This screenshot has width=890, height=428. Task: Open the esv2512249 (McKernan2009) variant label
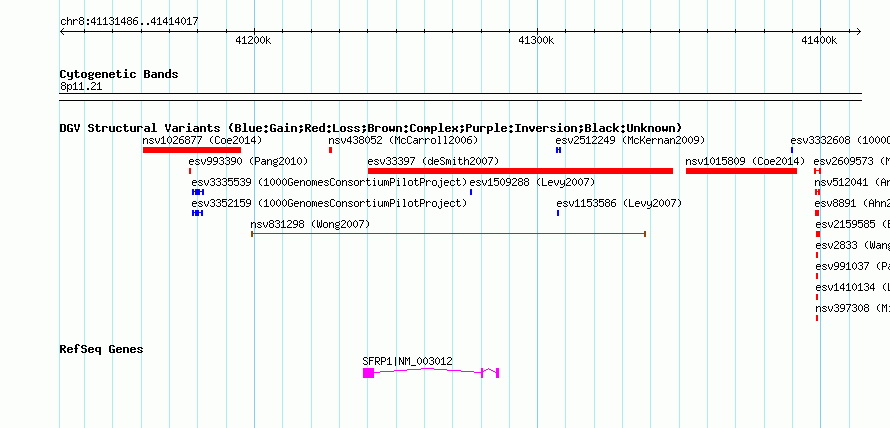tap(630, 140)
